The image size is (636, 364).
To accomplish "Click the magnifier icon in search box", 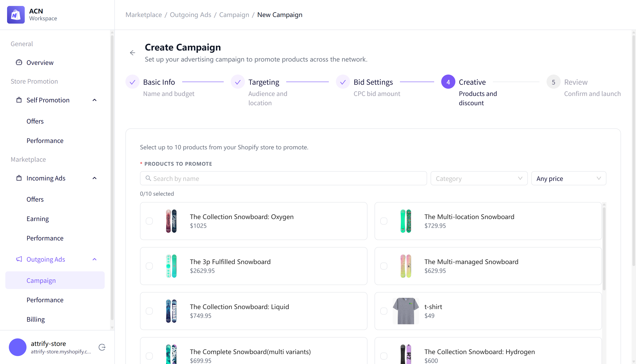I will point(148,178).
